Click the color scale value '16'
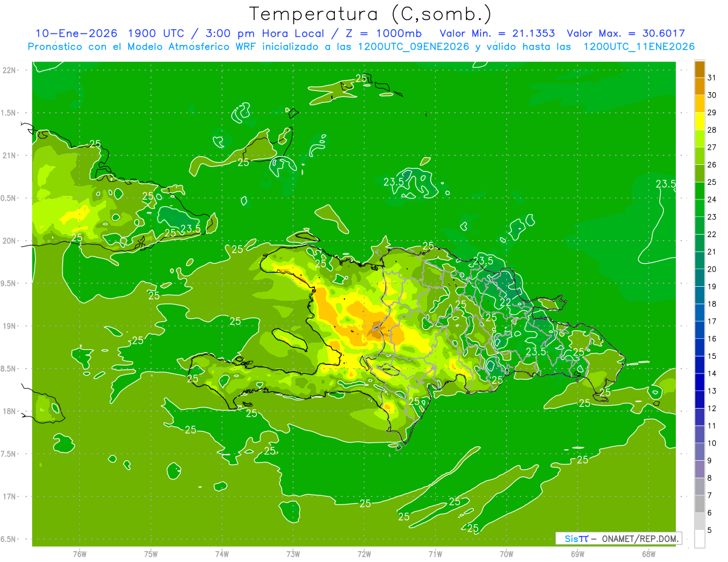 coord(712,339)
